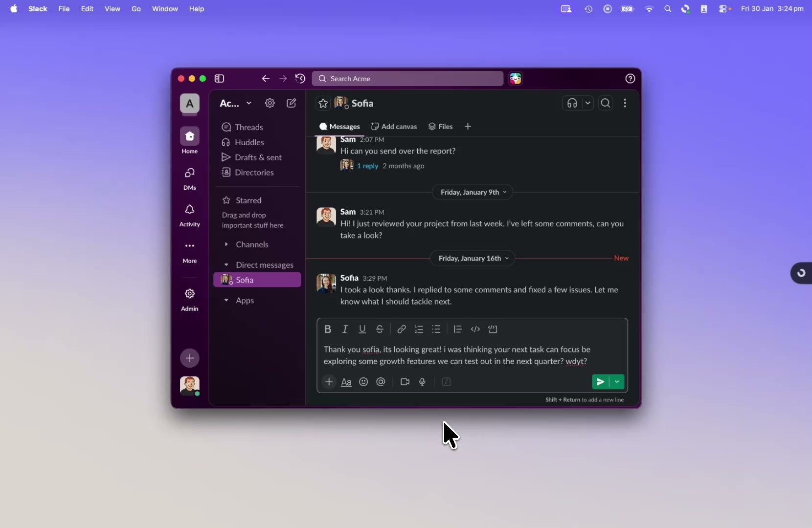Click the Search Acme field
This screenshot has width=812, height=528.
click(407, 79)
